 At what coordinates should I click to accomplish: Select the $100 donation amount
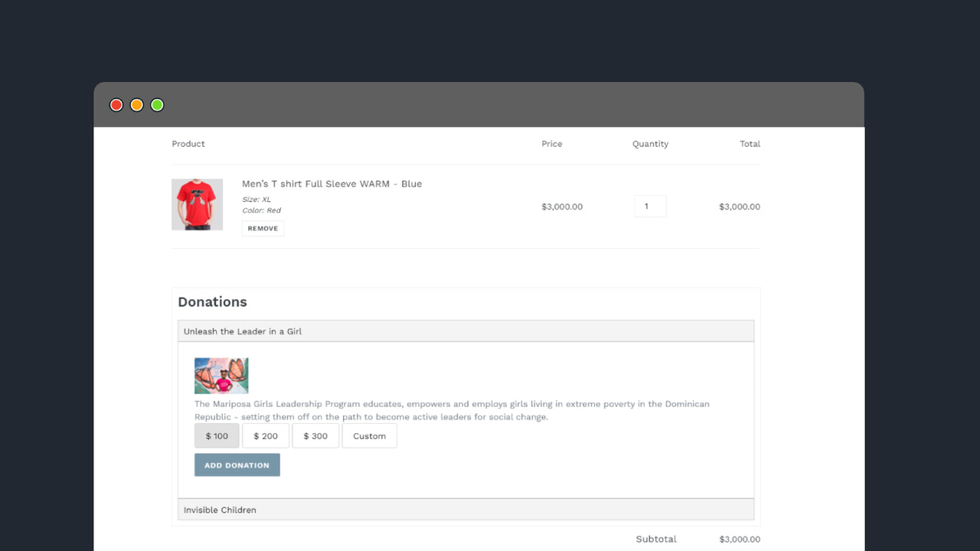point(216,435)
